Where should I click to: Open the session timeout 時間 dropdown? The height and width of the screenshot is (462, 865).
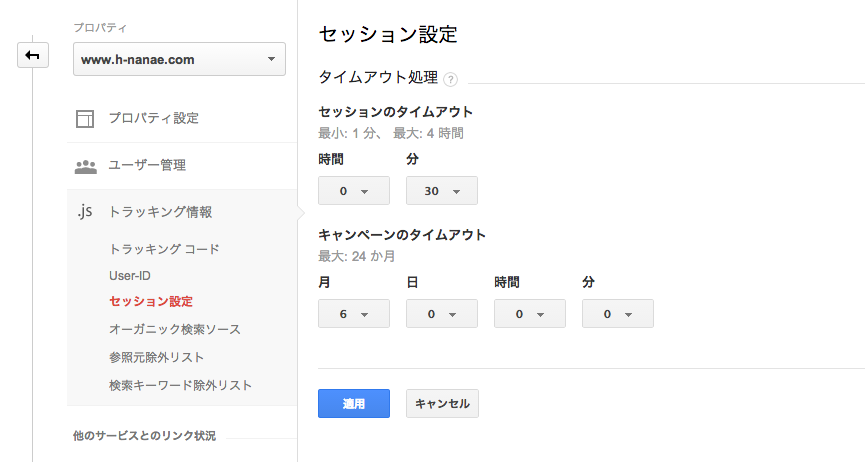354,191
